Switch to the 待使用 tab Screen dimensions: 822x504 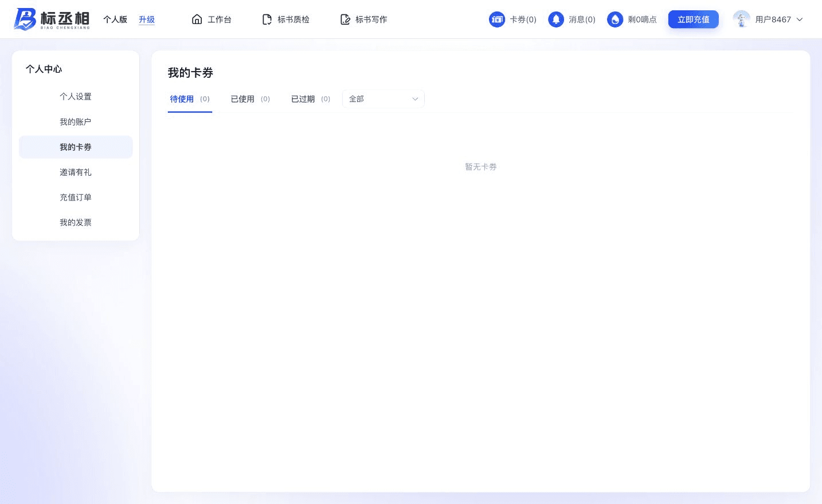(x=190, y=99)
